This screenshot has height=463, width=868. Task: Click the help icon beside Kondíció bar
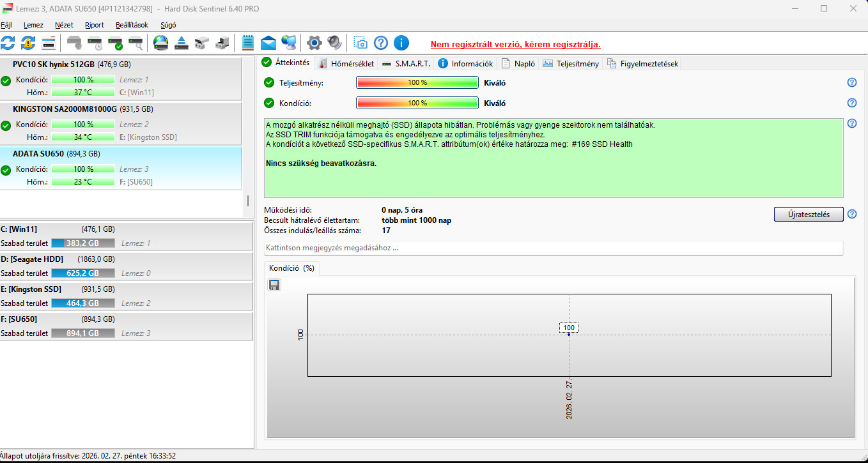pos(852,103)
